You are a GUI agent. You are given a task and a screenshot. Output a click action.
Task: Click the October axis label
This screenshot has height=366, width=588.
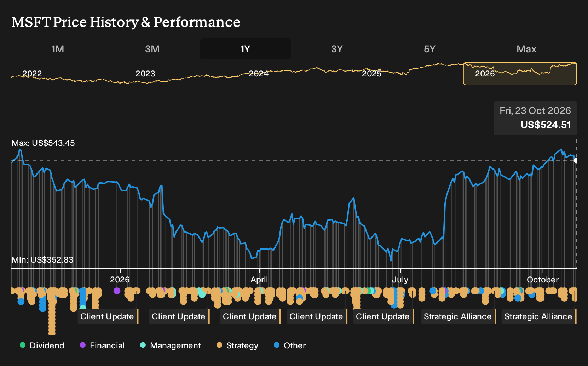tap(543, 280)
